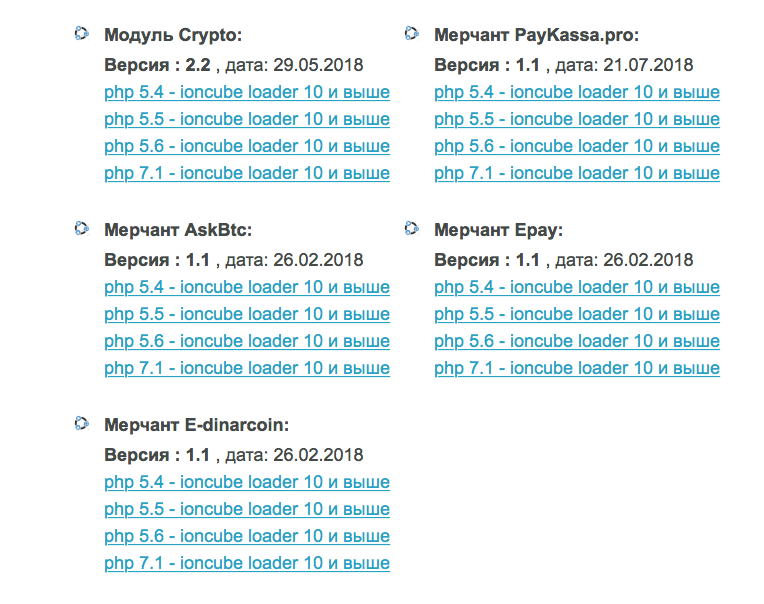The width and height of the screenshot is (764, 604).
Task: Click bullet icon beside Мерчант Epay
Action: click(x=412, y=228)
